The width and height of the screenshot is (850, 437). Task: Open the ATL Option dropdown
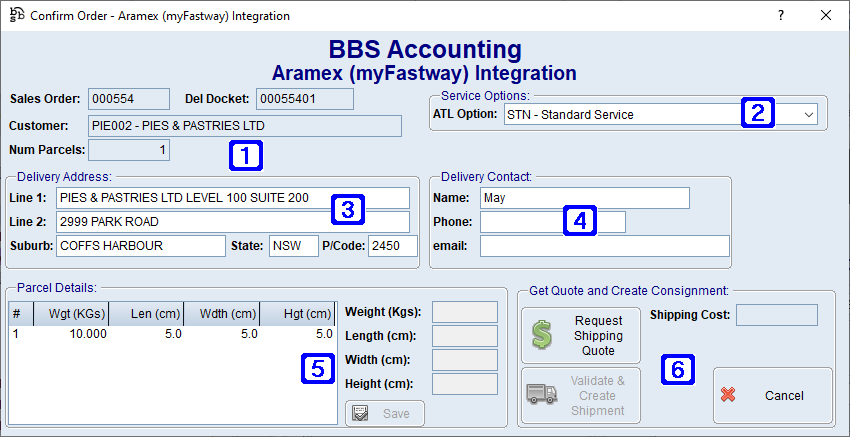pos(808,115)
